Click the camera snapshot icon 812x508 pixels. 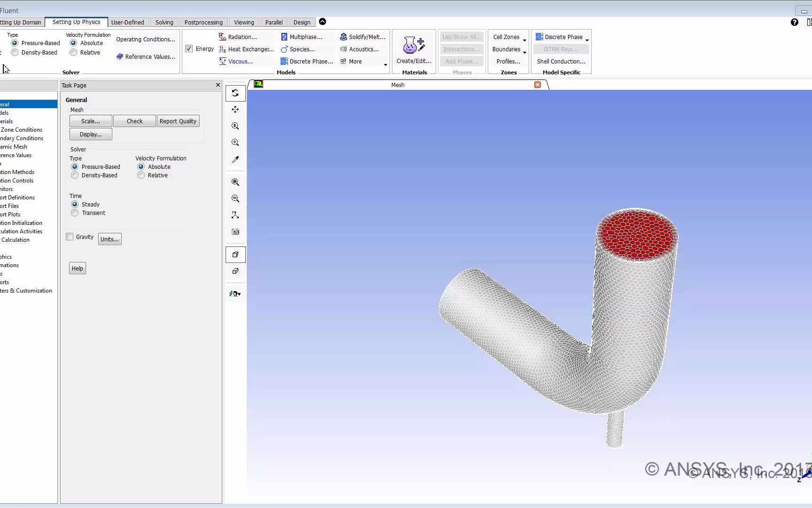click(x=235, y=231)
